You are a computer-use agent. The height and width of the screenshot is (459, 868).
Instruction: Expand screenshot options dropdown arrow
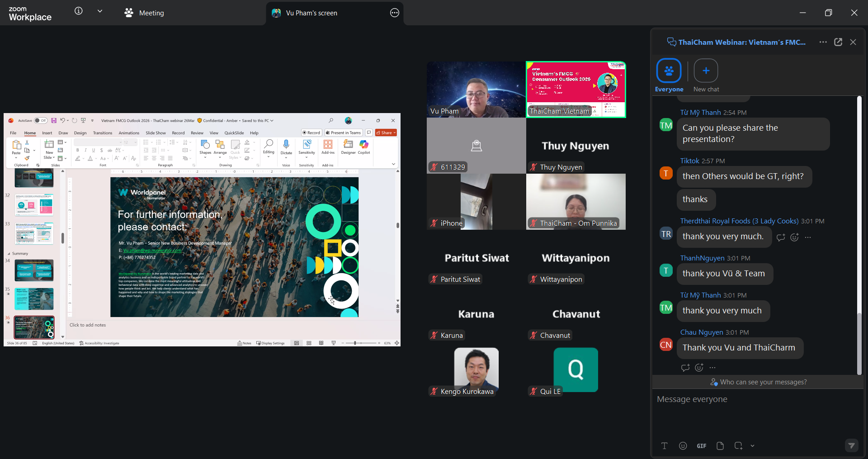click(x=752, y=446)
